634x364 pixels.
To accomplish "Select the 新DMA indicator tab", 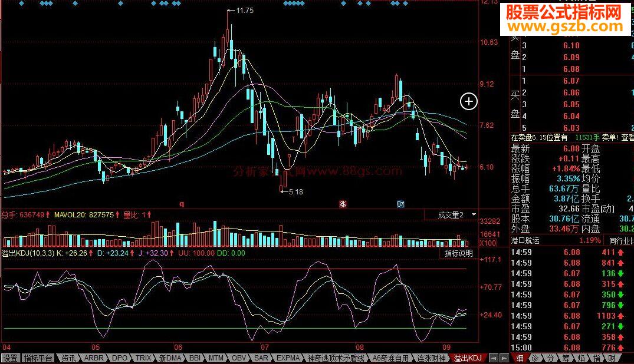I will pyautogui.click(x=170, y=358).
